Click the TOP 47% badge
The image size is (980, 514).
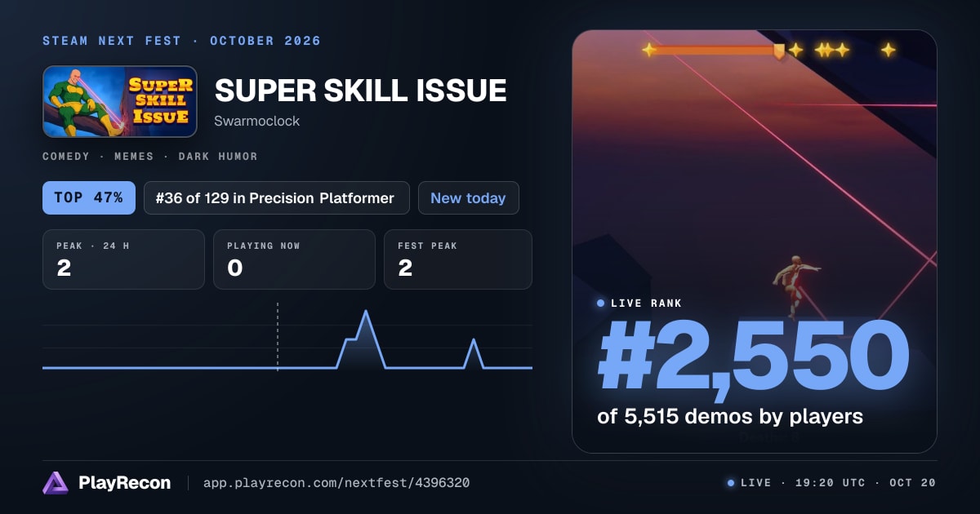click(x=89, y=198)
